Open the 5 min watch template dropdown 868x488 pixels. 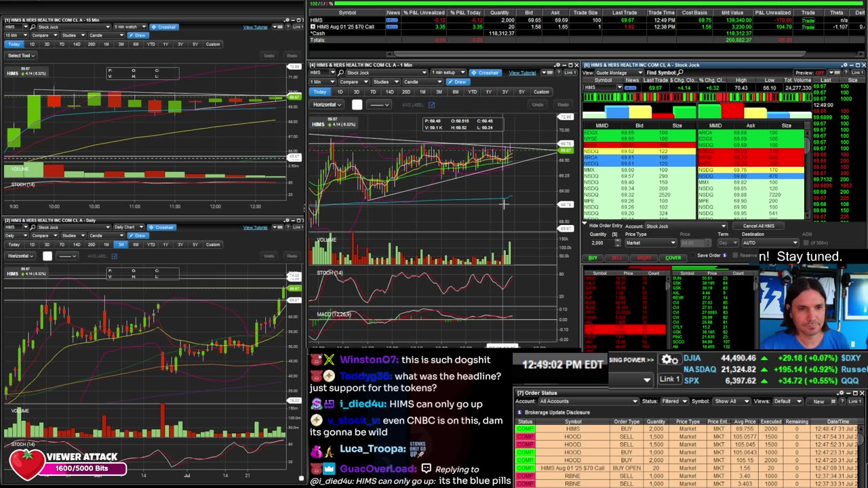131,27
